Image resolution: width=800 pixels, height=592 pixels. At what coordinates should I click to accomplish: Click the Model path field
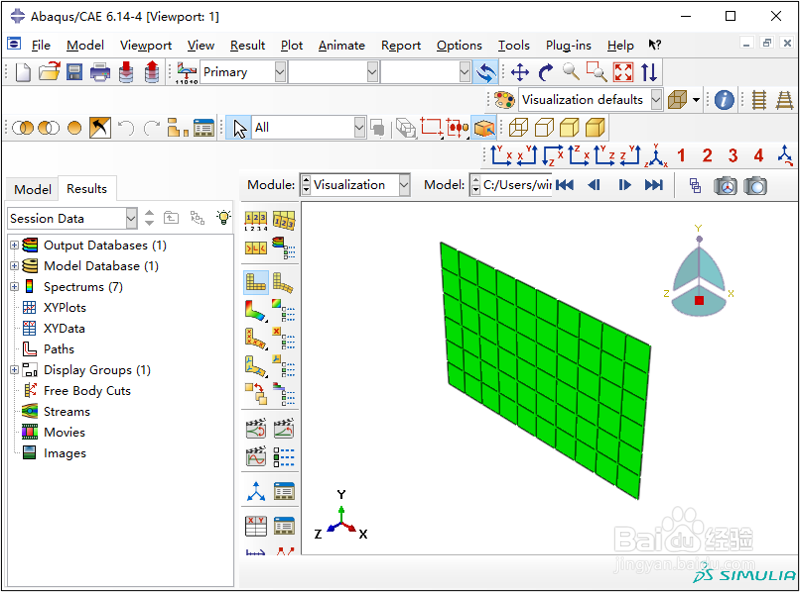click(517, 185)
